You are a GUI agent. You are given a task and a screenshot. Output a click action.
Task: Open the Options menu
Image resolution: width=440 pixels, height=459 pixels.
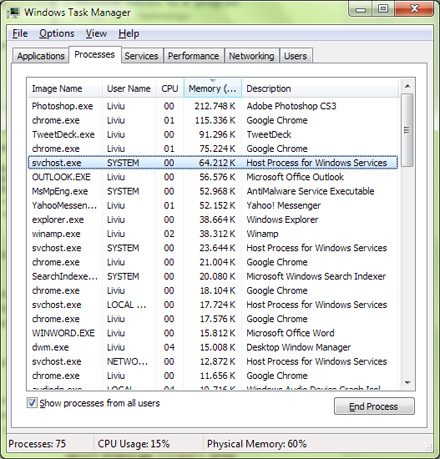click(x=57, y=33)
